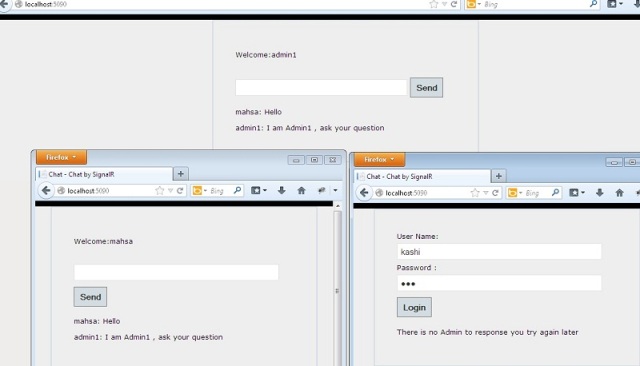Viewport: 640px width, 366px height.
Task: Click Send button in admin1 chat window
Action: (x=426, y=88)
